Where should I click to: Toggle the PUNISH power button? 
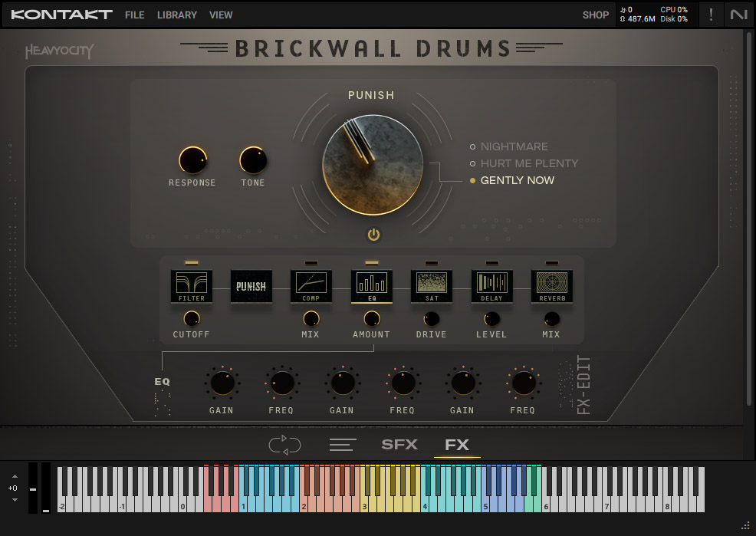(x=373, y=235)
